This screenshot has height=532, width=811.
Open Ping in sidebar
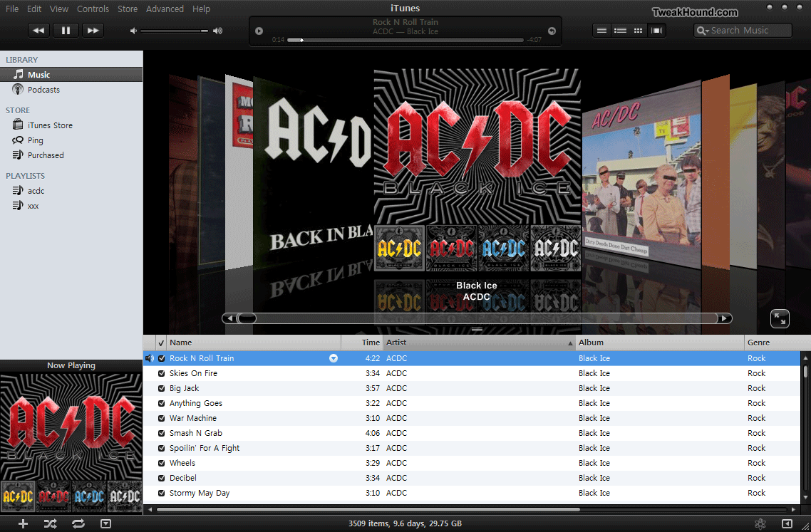pyautogui.click(x=71, y=140)
